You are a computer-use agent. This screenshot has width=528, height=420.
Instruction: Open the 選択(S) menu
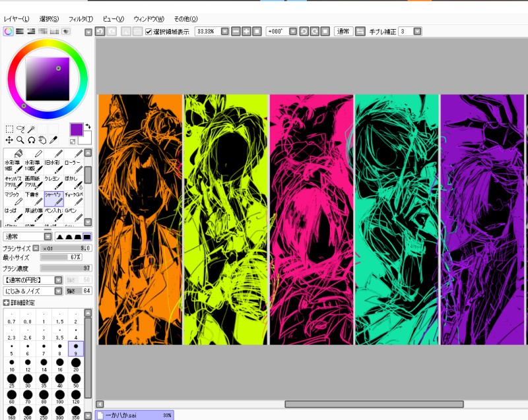click(49, 19)
